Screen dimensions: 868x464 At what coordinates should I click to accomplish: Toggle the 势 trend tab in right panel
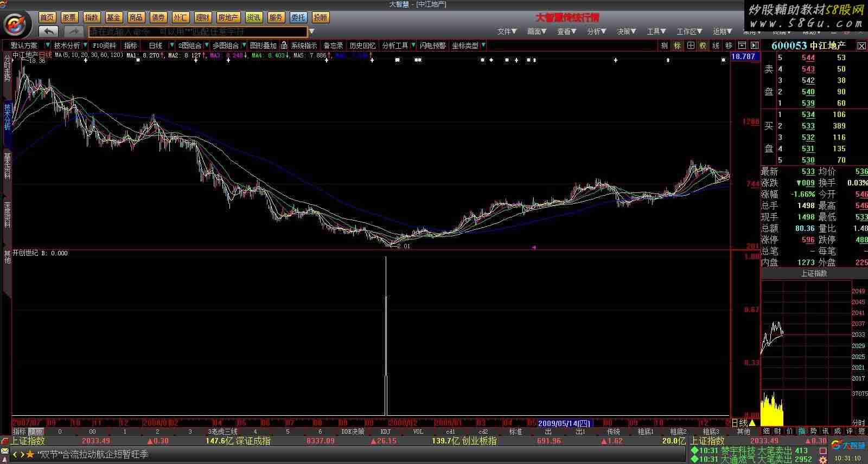[814, 431]
